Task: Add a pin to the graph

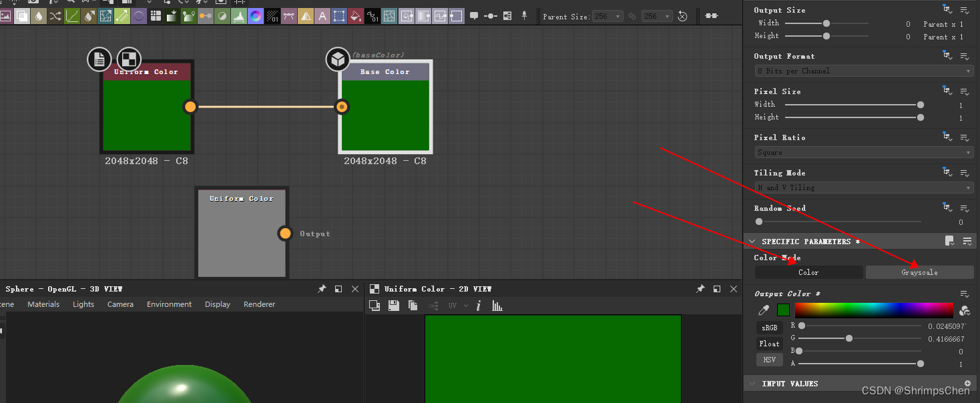Action: point(524,15)
